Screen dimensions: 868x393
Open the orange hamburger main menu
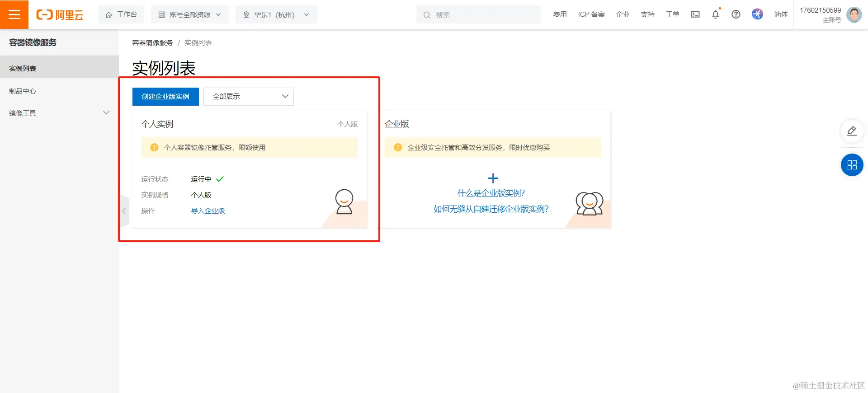click(14, 14)
